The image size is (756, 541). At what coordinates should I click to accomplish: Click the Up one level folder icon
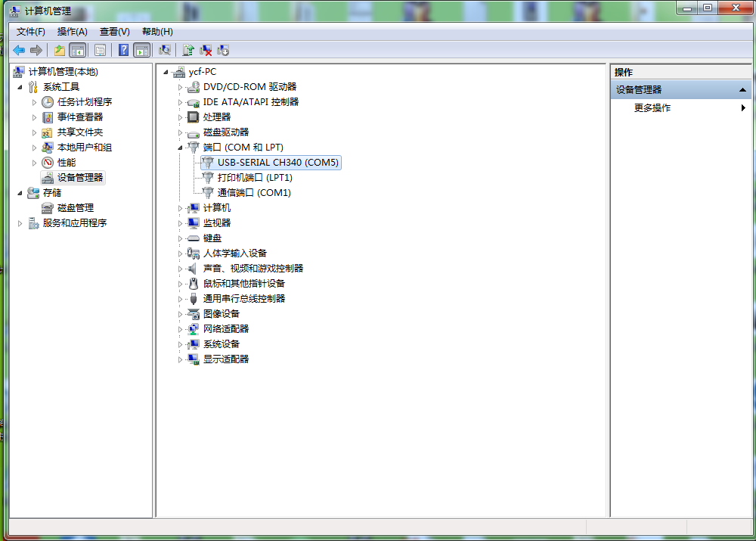click(59, 50)
